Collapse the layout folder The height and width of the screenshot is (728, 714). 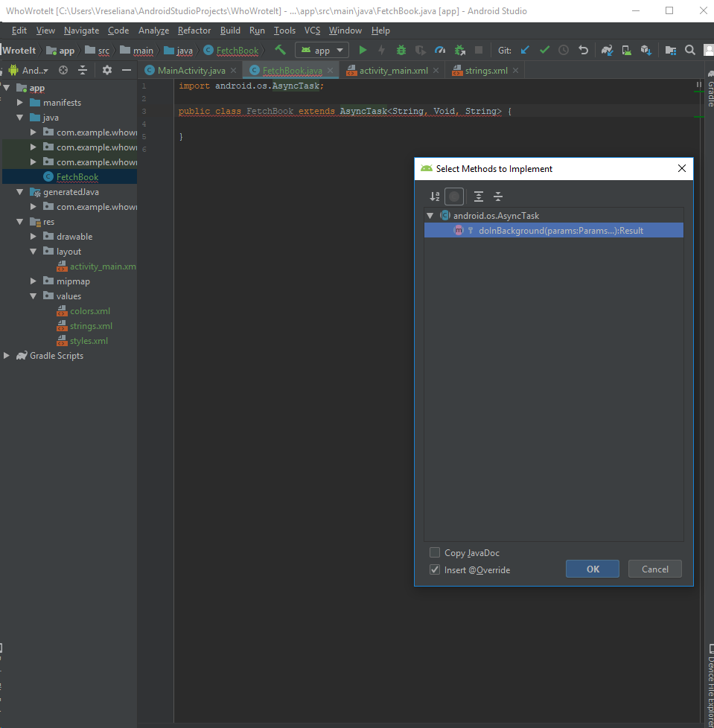pyautogui.click(x=34, y=251)
